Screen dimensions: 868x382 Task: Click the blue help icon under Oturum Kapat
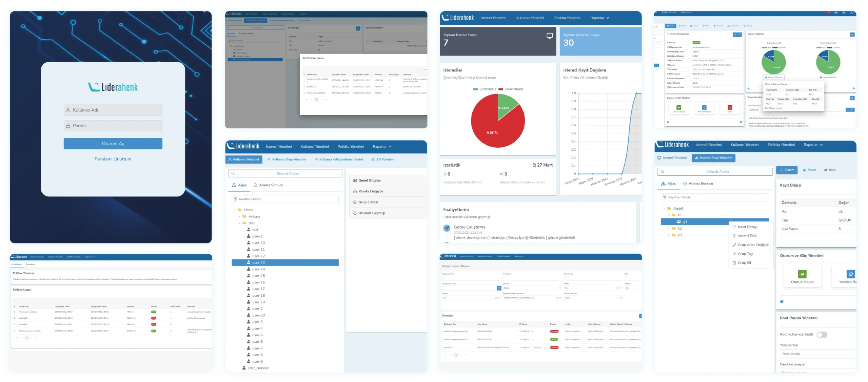(782, 301)
